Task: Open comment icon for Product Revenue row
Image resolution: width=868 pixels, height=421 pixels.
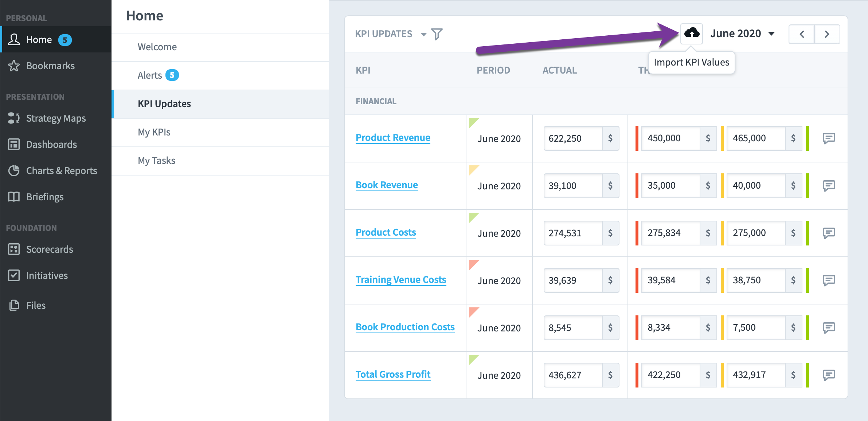Action: pos(829,138)
